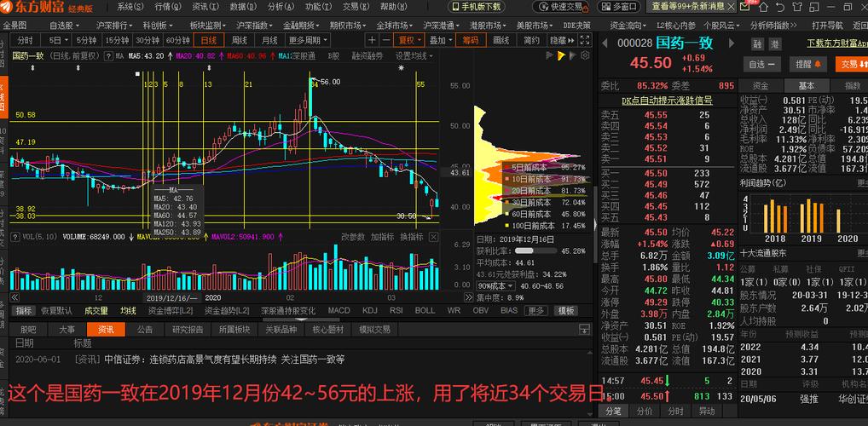Click the orange 交易 trade button
This screenshot has height=426, width=868.
(852, 64)
